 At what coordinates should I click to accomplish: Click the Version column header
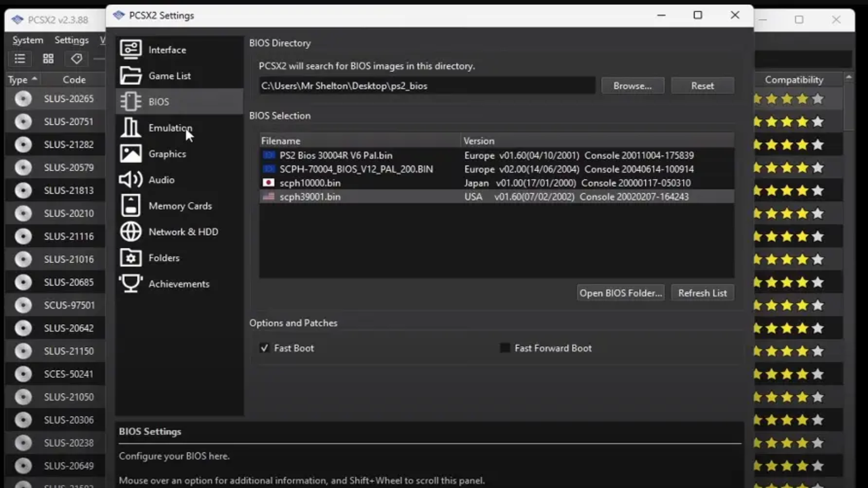tap(597, 141)
